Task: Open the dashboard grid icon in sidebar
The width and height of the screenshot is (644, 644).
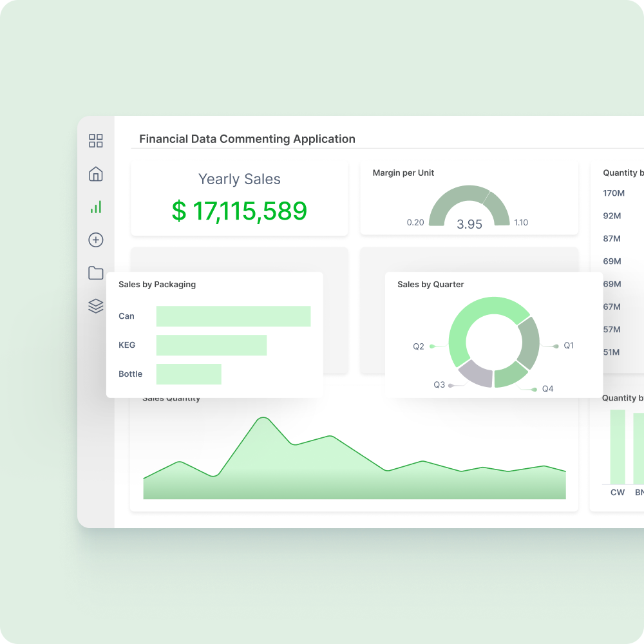Action: (96, 141)
